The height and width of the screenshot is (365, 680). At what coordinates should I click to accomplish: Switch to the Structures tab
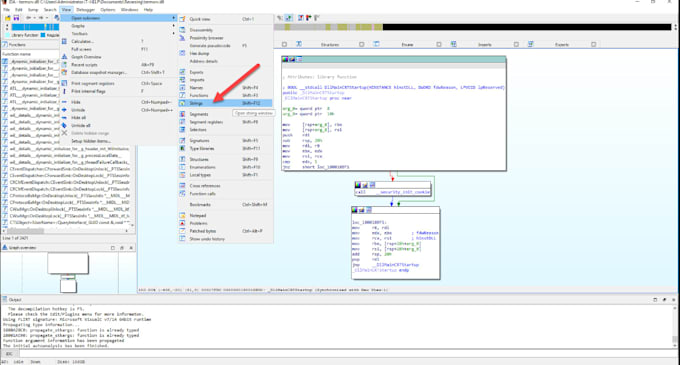pos(330,44)
